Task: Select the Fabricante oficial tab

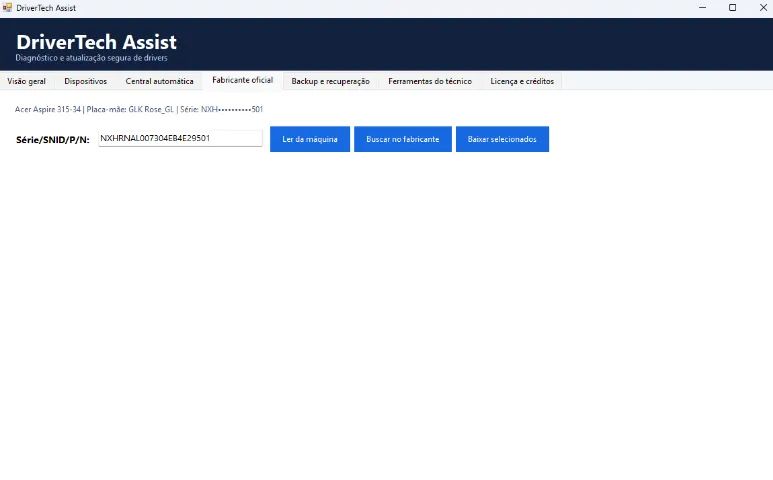Action: (x=243, y=80)
